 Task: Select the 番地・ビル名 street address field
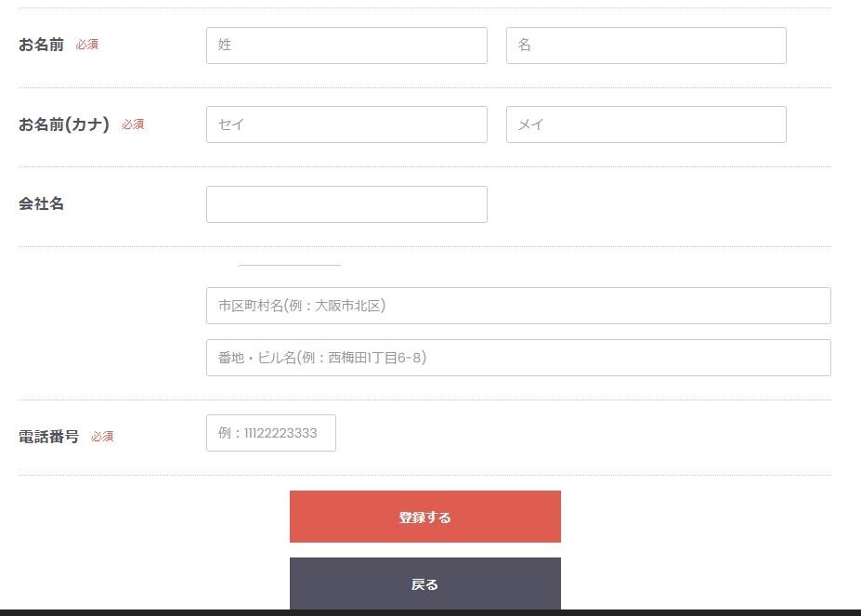[518, 358]
